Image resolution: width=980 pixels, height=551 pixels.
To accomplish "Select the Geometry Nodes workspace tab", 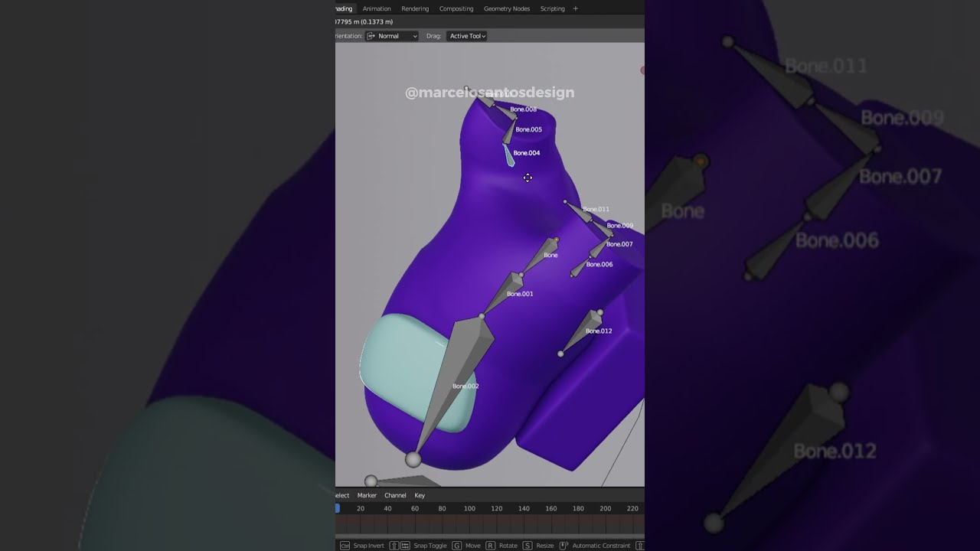I will pos(507,8).
